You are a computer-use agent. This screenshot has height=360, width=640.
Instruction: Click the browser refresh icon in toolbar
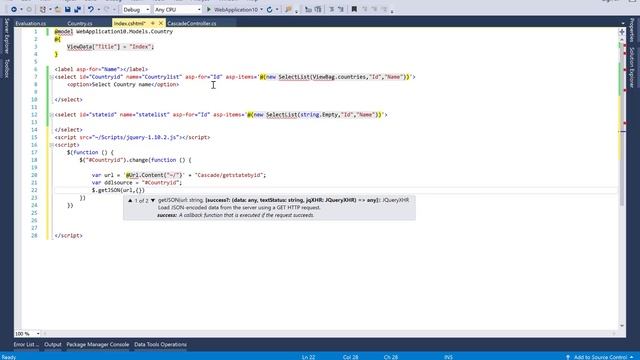click(x=269, y=9)
